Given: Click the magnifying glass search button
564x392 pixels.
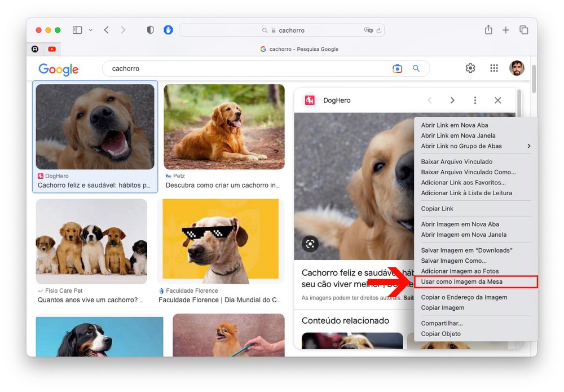Looking at the screenshot, I should [416, 69].
